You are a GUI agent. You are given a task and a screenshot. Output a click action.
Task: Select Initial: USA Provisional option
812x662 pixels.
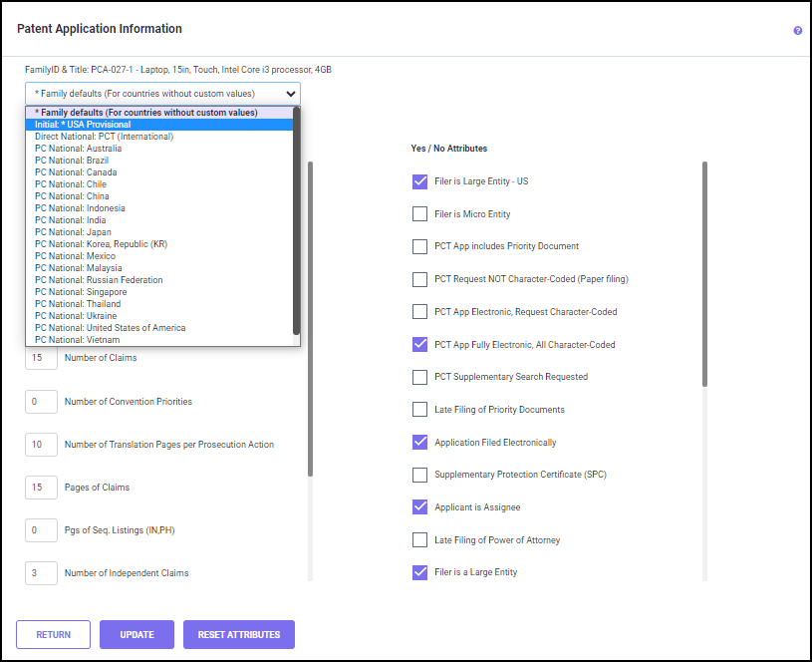coord(83,125)
